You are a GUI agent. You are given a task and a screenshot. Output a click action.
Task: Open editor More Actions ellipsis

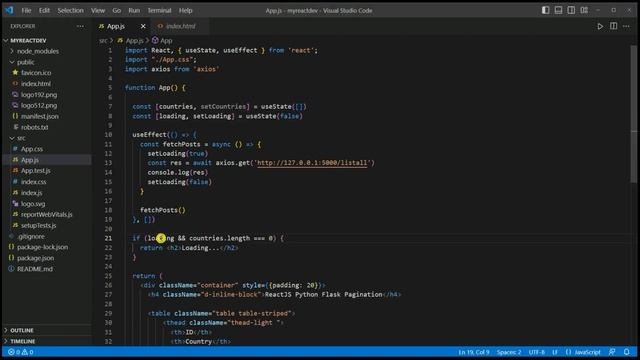click(x=627, y=26)
